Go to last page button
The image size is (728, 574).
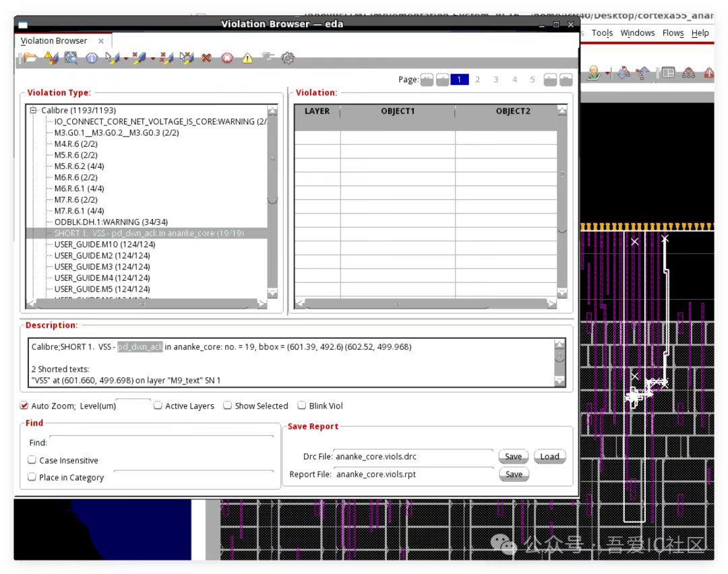click(566, 79)
